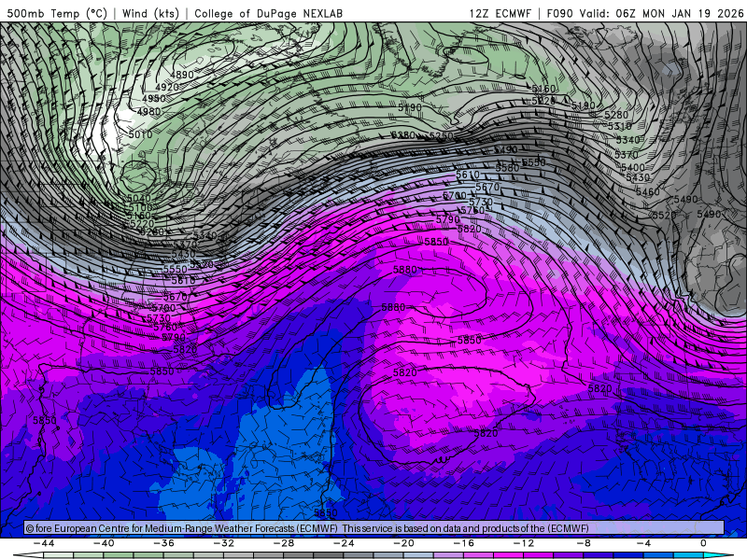
Task: Click the "Wind (kts)" header label
Action: click(x=150, y=13)
